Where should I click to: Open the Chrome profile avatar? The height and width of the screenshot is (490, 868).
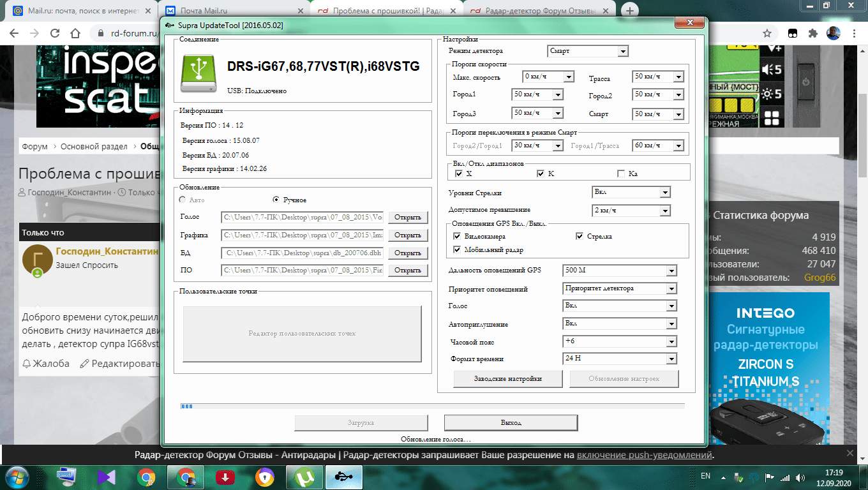tap(833, 33)
